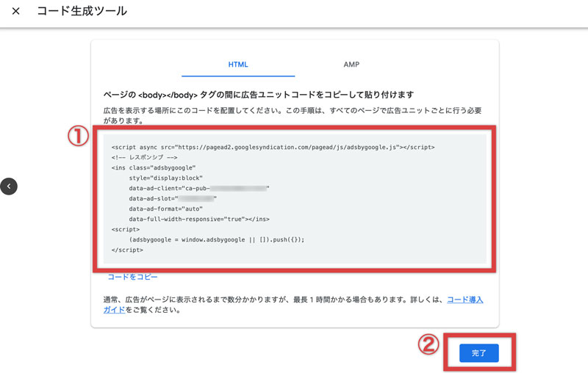Click the data-ad-client line in the code box
The width and height of the screenshot is (588, 373).
(199, 188)
